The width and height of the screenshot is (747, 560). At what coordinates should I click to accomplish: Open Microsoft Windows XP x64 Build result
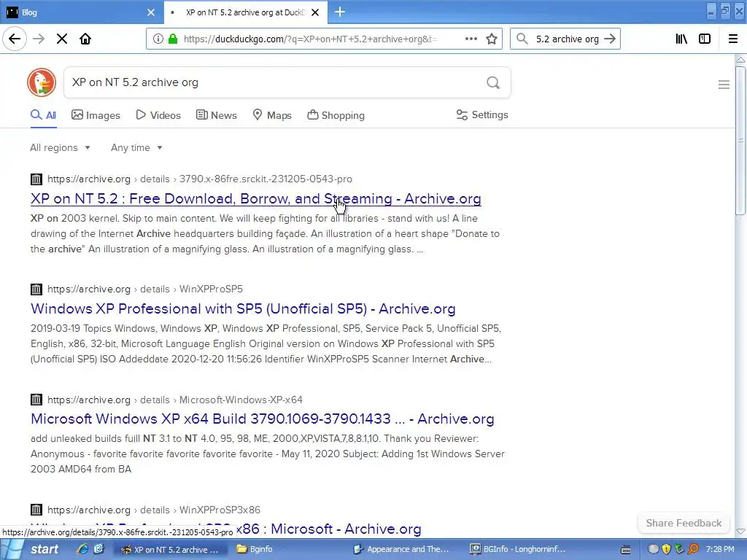pos(263,419)
